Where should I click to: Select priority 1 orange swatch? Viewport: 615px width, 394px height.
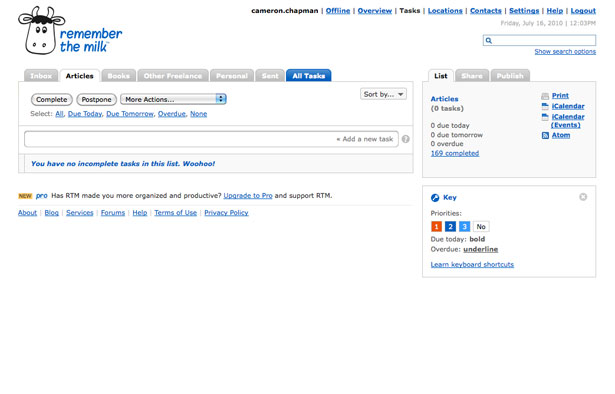436,227
